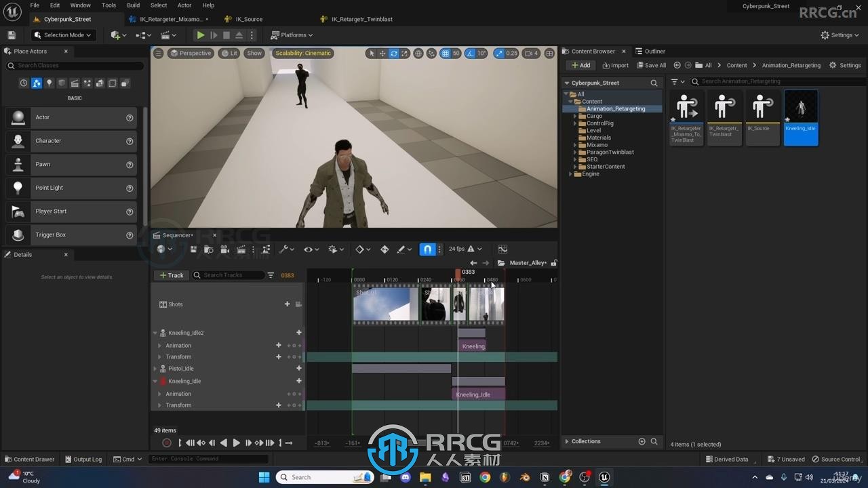Open the Perspective view dropdown
The width and height of the screenshot is (868, 488).
(x=191, y=54)
